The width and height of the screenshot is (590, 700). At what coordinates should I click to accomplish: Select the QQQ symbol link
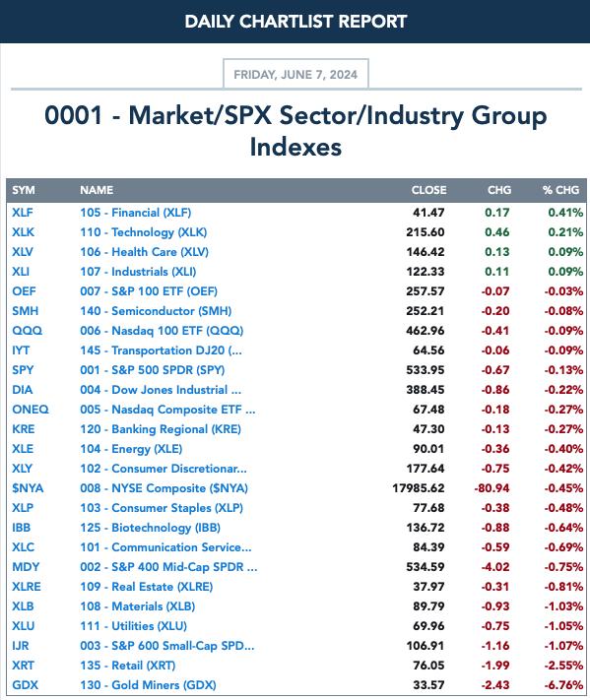(x=28, y=331)
